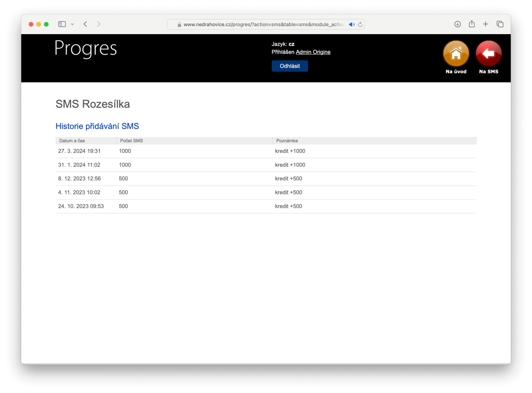The image size is (532, 393).
Task: Click the Odhlásit logout button
Action: click(x=289, y=66)
